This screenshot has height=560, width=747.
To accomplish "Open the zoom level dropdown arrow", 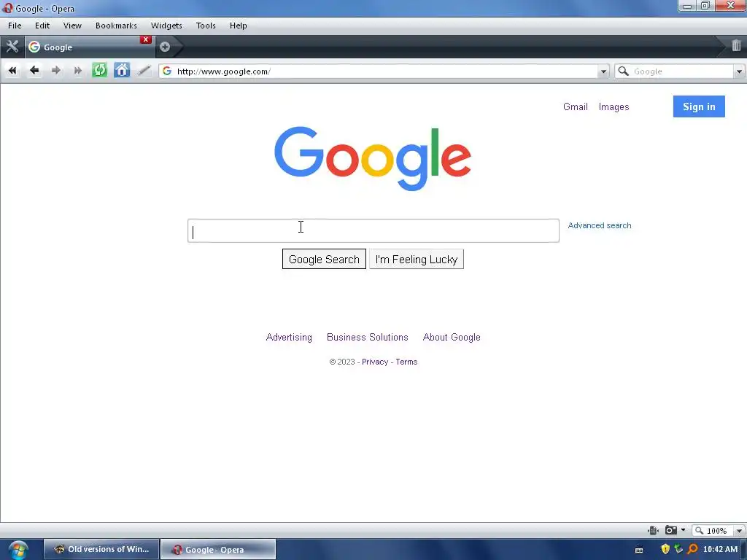I will 739,531.
